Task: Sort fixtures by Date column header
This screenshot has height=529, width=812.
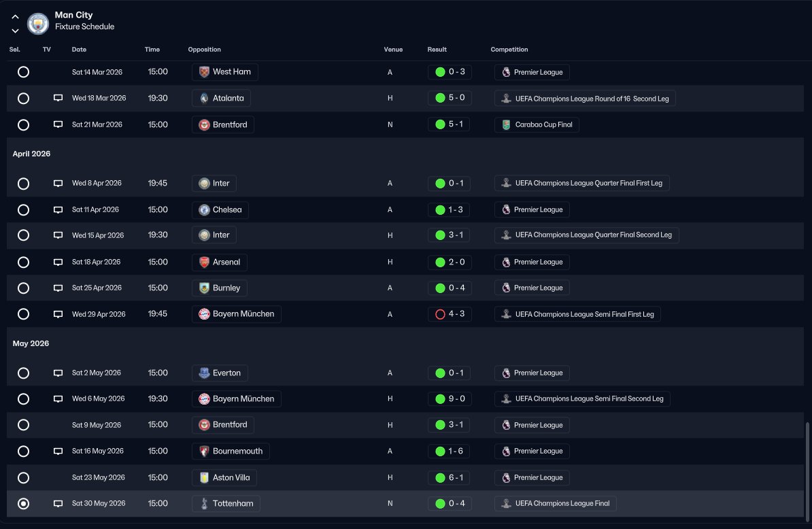Action: (x=79, y=50)
